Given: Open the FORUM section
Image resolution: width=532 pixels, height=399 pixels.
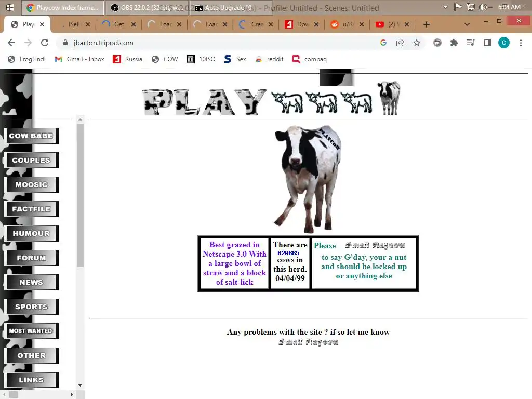Looking at the screenshot, I should pyautogui.click(x=31, y=258).
